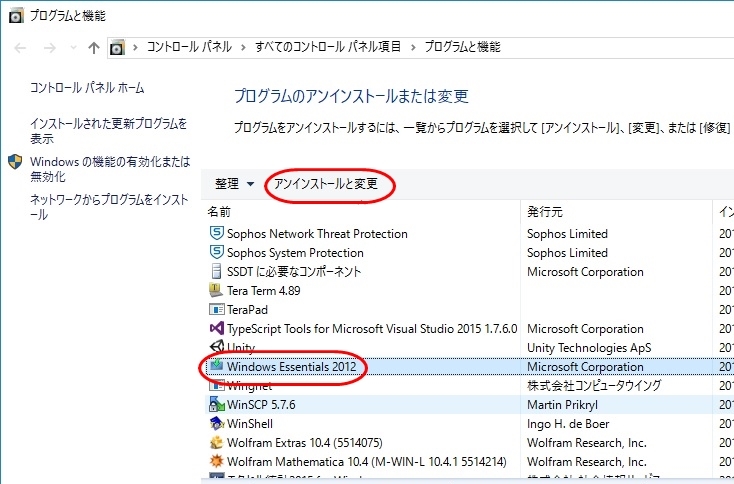
Task: Select the Windows Essentials 2012 entry
Action: coord(292,367)
